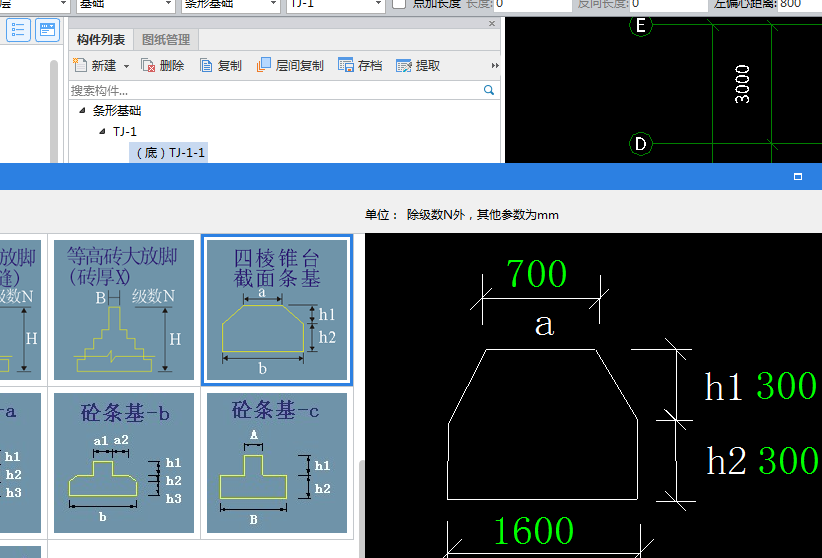Click the left panel vertical scrollbar
This screenshot has height=558, width=822.
coord(53,111)
